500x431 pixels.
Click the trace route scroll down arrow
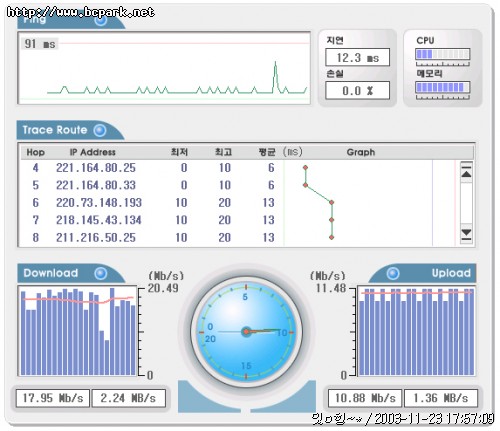[x=466, y=233]
